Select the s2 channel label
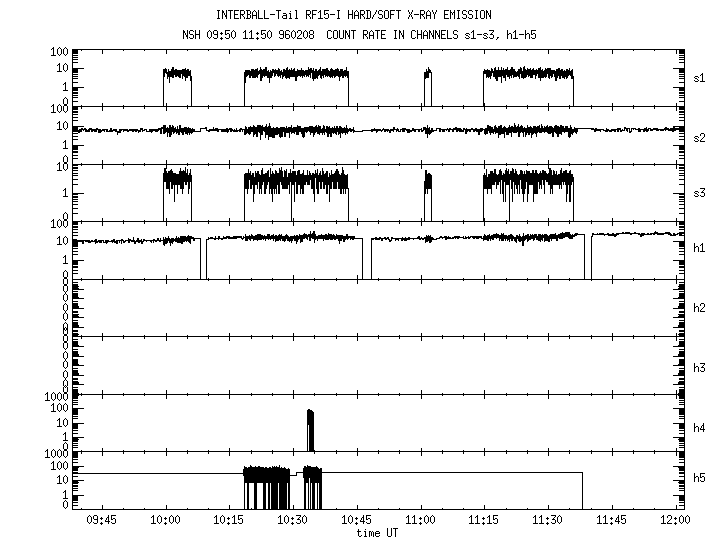 700,136
